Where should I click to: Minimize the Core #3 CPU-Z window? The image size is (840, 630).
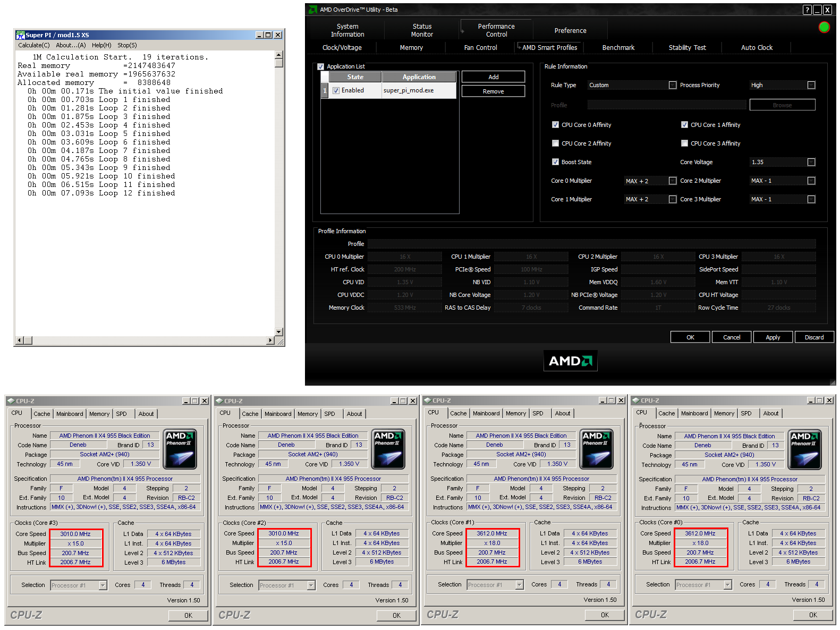(186, 401)
